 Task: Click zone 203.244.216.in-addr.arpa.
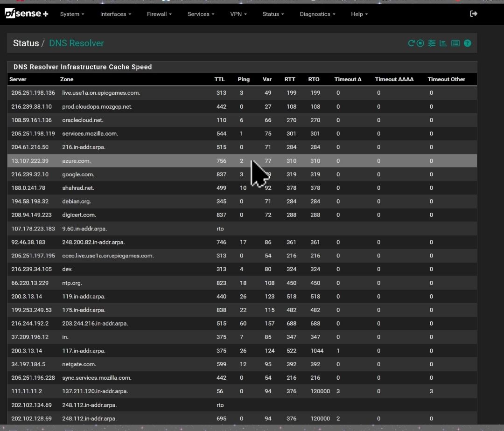coord(95,323)
